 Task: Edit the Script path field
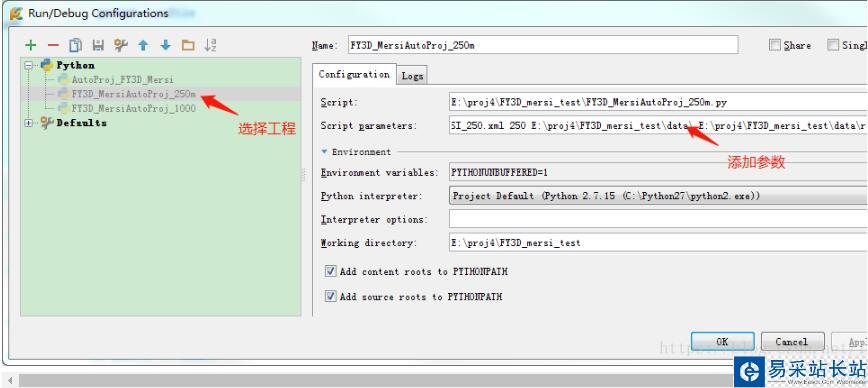coord(658,102)
